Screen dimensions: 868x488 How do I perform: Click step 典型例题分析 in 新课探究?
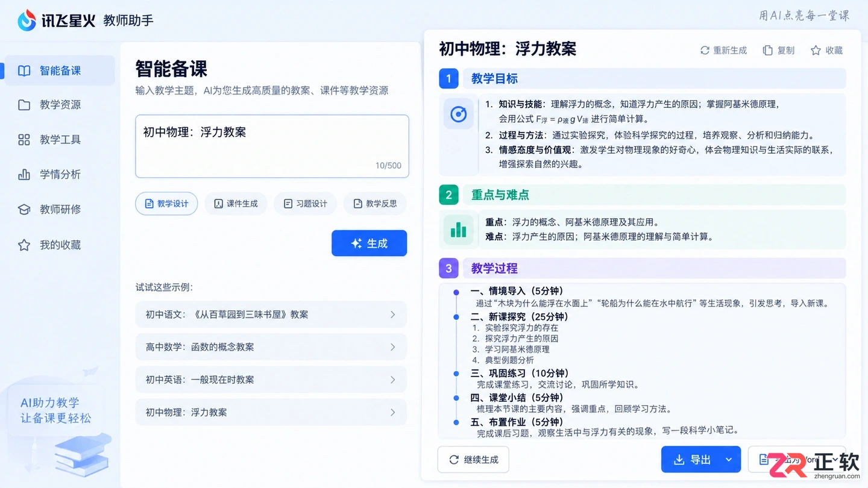(509, 360)
